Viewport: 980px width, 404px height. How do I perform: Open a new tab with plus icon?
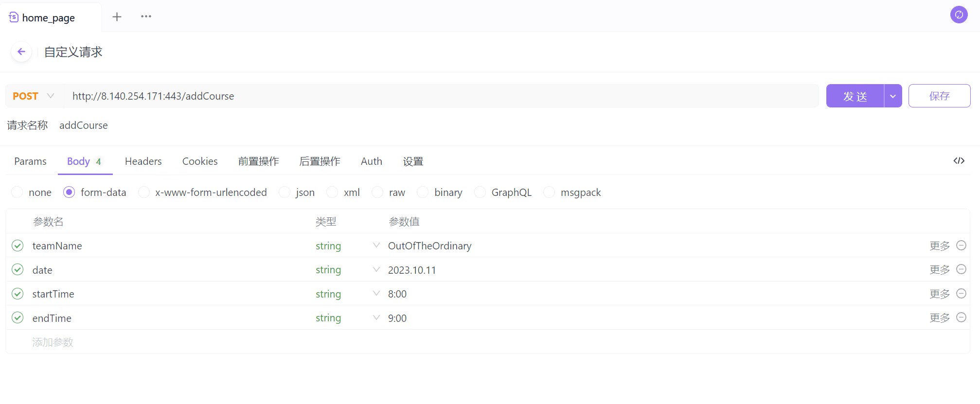click(117, 17)
